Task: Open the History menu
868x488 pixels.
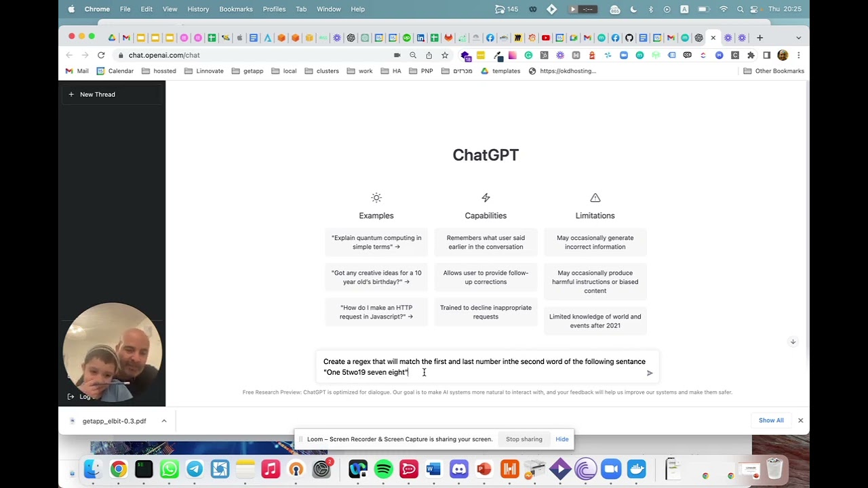Action: coord(198,9)
